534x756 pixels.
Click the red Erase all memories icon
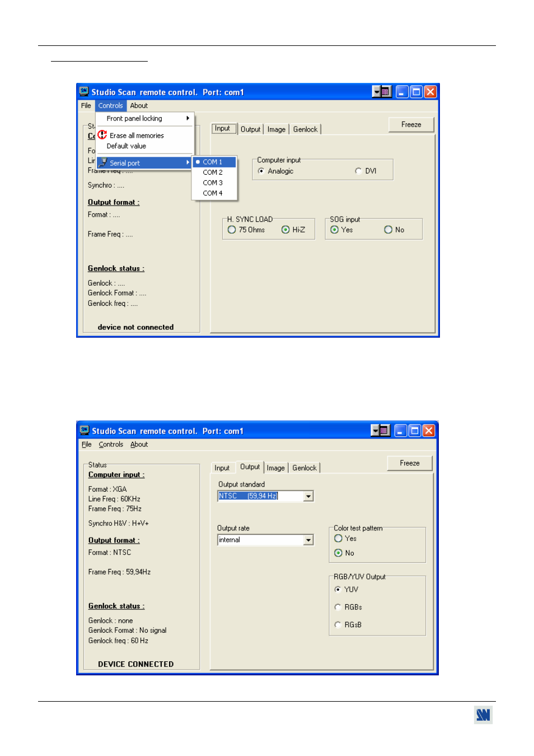coord(102,135)
